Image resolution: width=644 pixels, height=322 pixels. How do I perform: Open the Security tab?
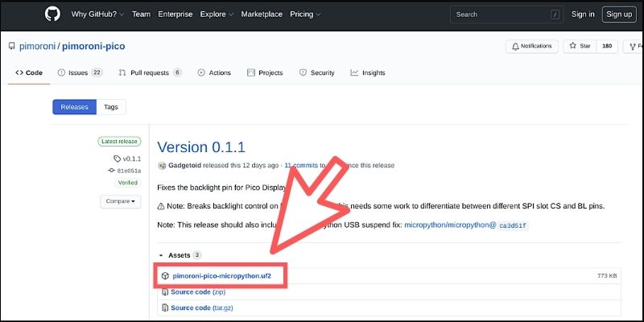[316, 72]
